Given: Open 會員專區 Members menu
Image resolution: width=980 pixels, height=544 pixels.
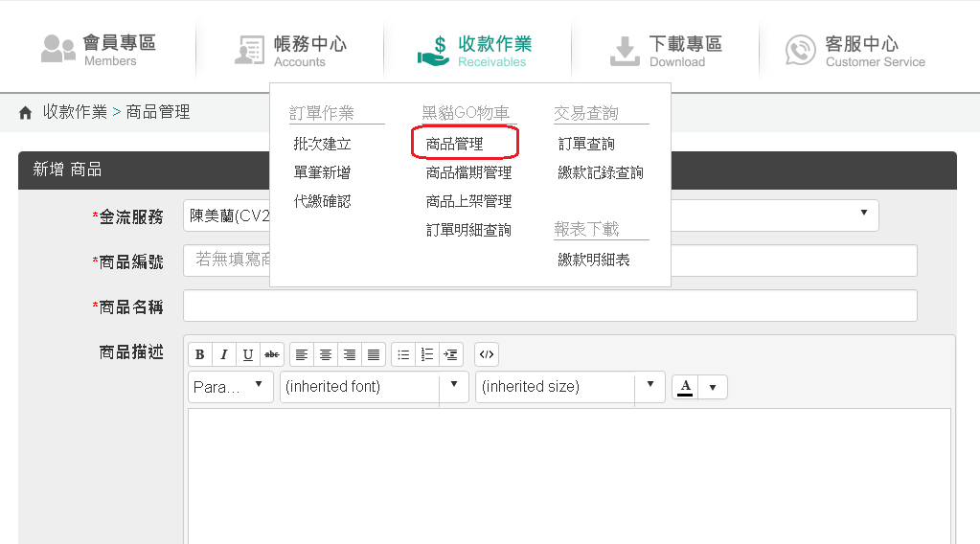Looking at the screenshot, I should pyautogui.click(x=100, y=50).
